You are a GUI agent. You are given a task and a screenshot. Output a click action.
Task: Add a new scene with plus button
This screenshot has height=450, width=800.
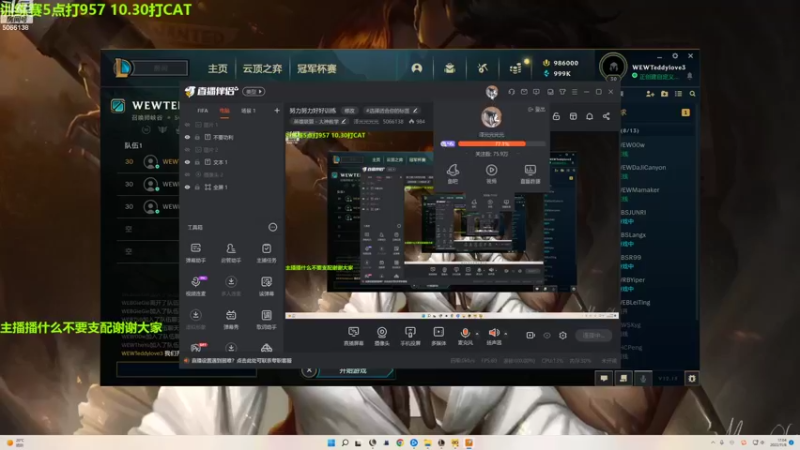pos(277,111)
